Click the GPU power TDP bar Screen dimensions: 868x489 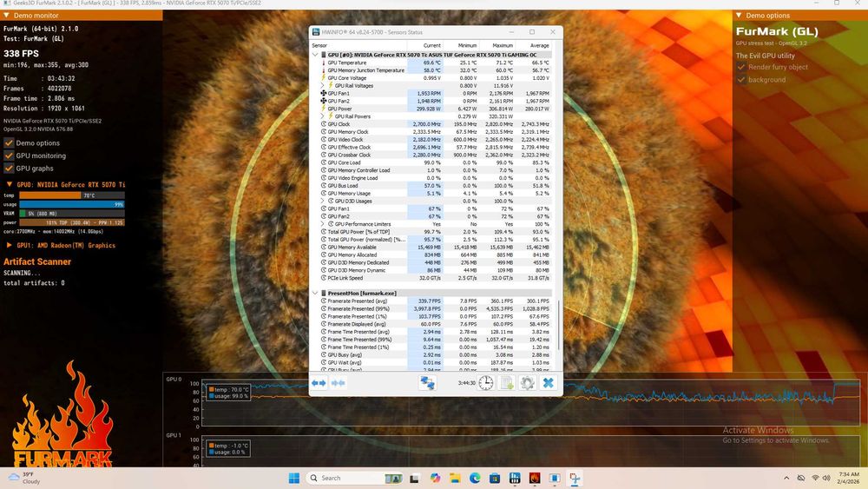tap(72, 222)
